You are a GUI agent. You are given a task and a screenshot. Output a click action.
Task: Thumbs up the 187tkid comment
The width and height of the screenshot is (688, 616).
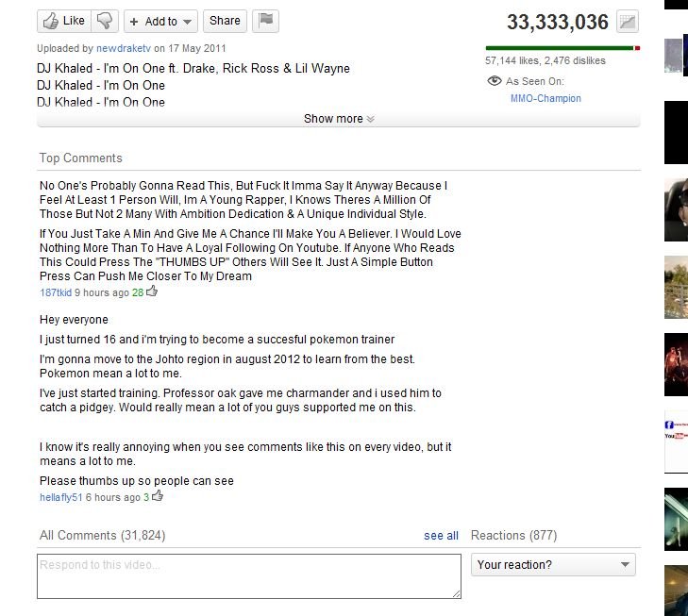(152, 291)
